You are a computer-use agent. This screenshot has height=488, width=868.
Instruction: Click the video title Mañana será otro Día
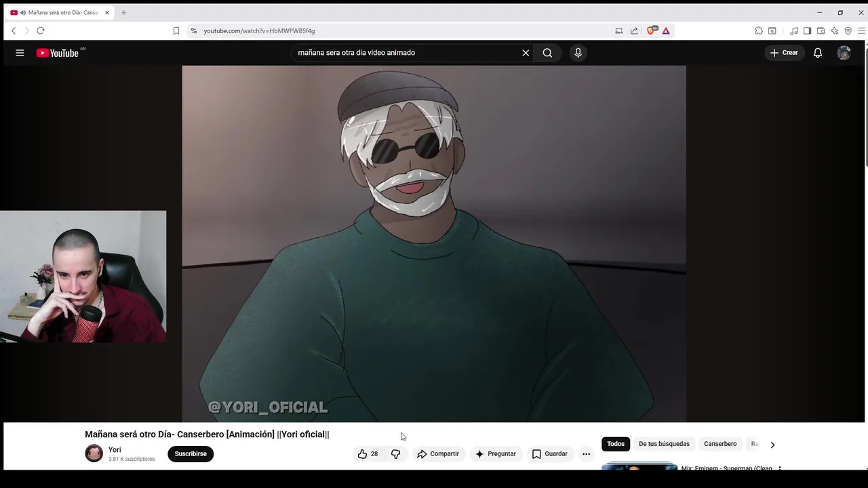click(x=207, y=434)
